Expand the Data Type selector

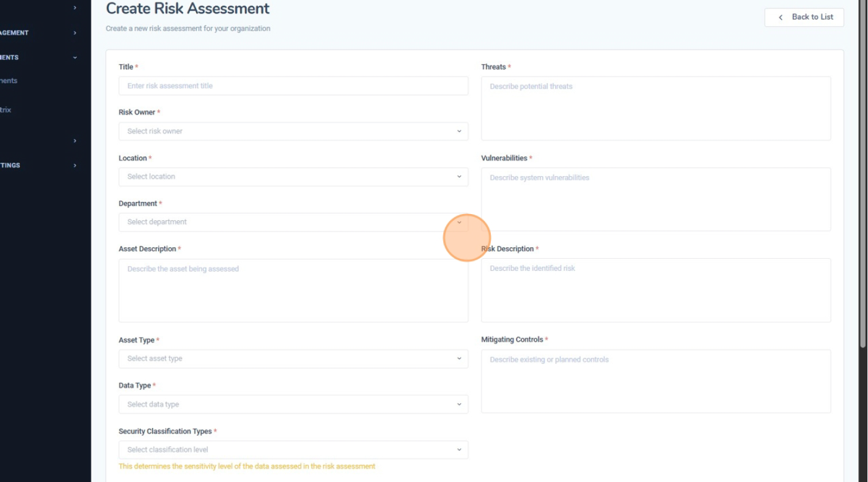[x=293, y=404]
